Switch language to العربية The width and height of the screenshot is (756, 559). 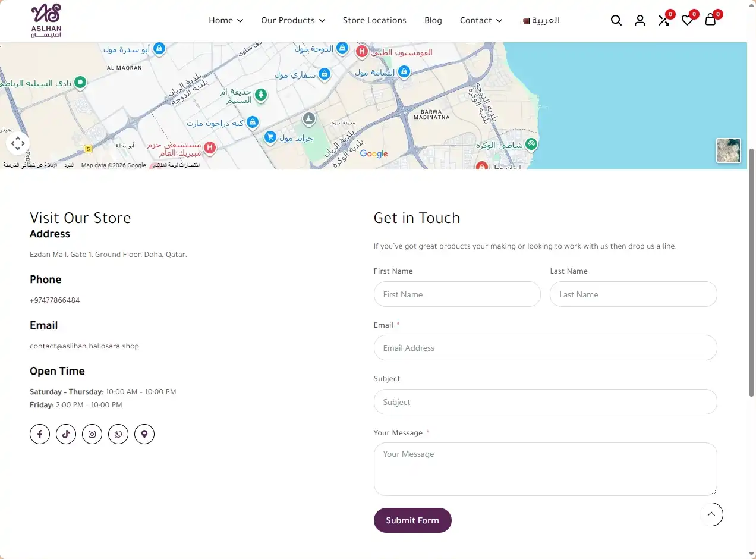coord(541,20)
